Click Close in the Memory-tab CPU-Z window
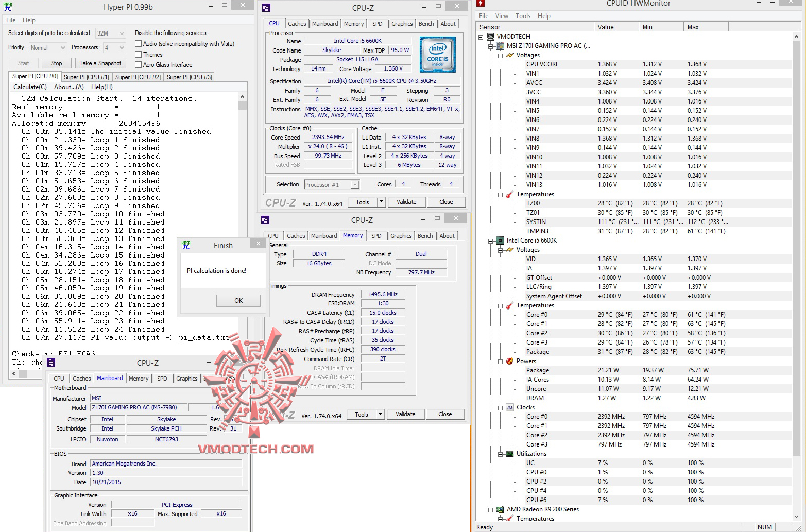806x532 pixels. (445, 414)
